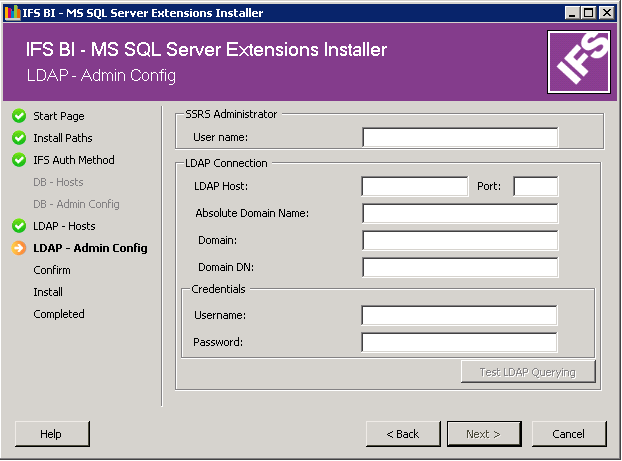
Task: Click into the LDAP Host field
Action: point(414,186)
